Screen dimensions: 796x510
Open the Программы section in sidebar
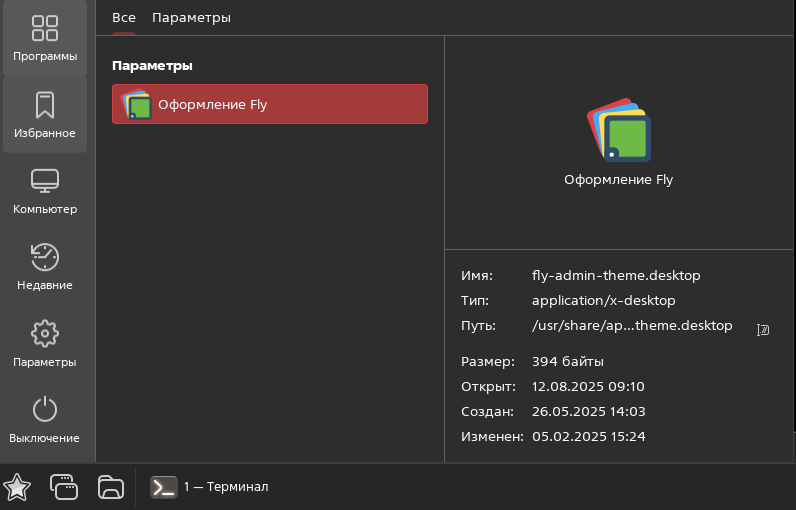coord(45,38)
